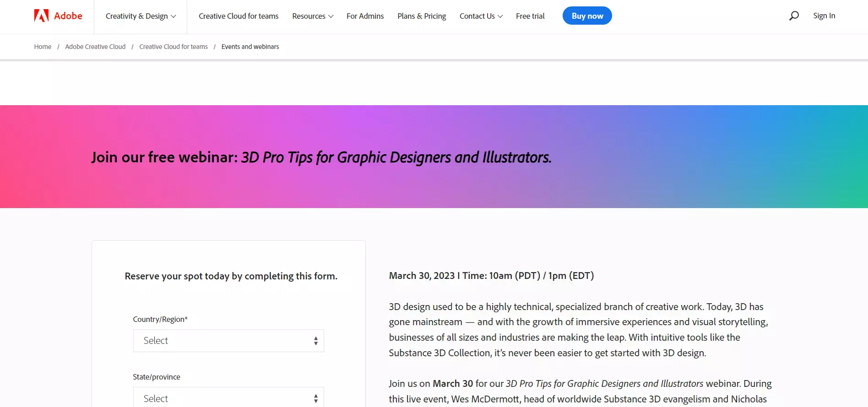Screen dimensions: 868x407
Task: Click the Adobe wordmark text
Action: pos(68,16)
